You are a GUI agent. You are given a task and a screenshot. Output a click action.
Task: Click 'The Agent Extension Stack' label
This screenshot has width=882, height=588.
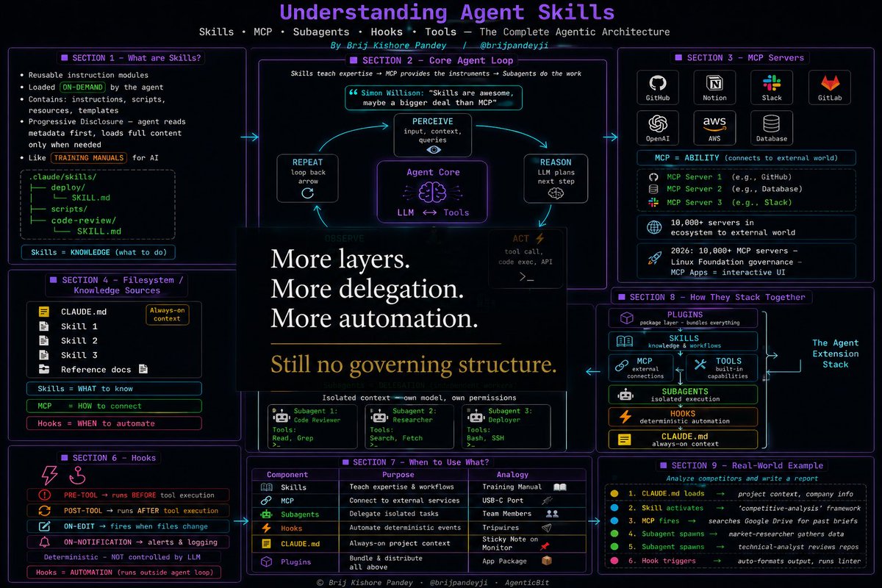[835, 354]
